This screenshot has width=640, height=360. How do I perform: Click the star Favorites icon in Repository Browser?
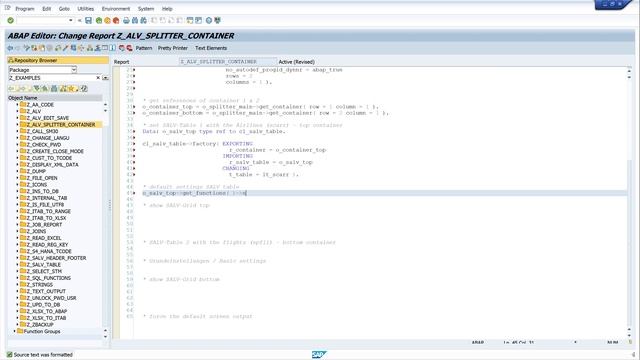coord(71,89)
